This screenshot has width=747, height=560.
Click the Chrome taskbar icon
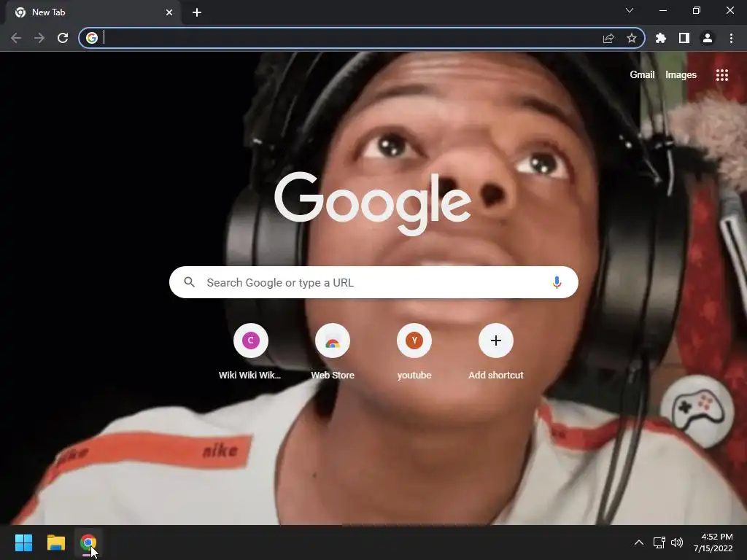pyautogui.click(x=88, y=542)
